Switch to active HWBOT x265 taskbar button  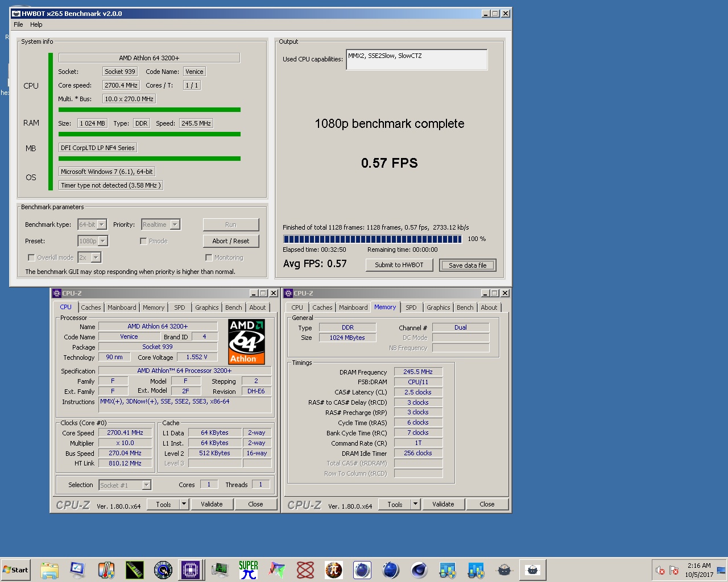click(x=533, y=569)
